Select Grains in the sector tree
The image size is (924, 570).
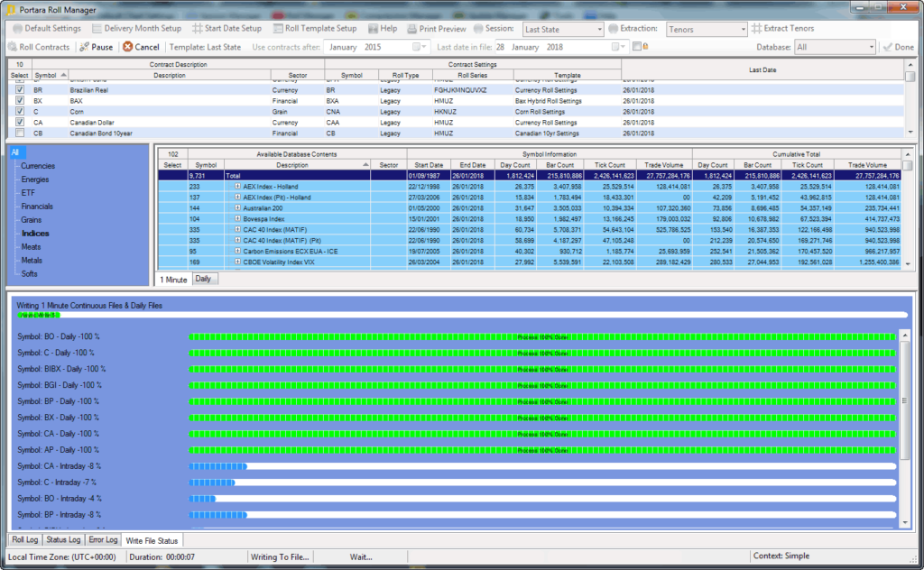(x=32, y=220)
